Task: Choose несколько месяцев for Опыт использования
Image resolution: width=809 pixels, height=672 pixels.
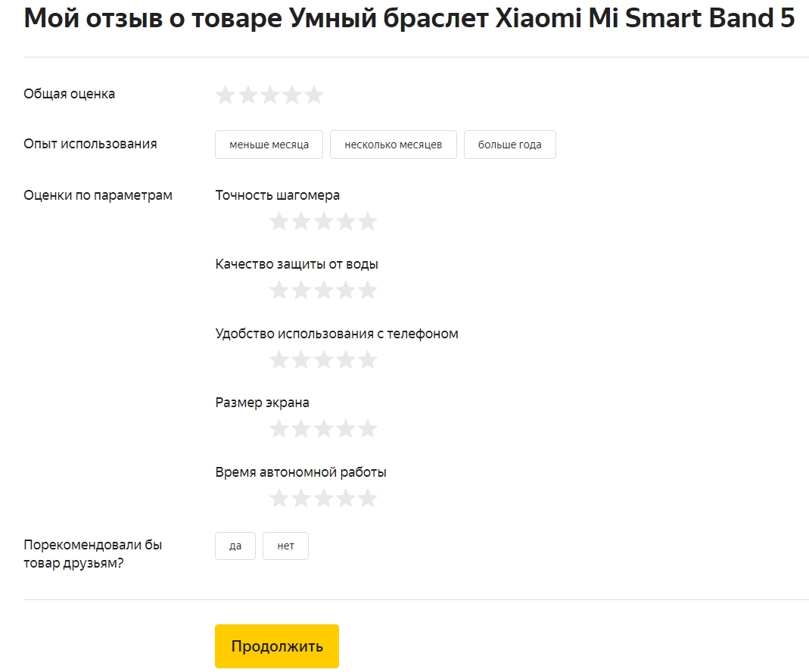Action: [393, 144]
